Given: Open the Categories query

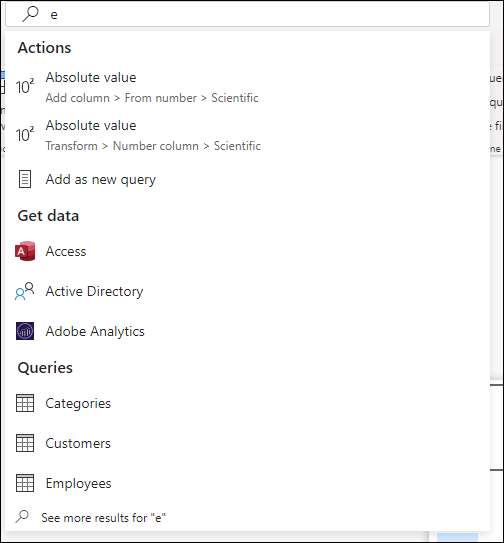Looking at the screenshot, I should click(x=247, y=403).
